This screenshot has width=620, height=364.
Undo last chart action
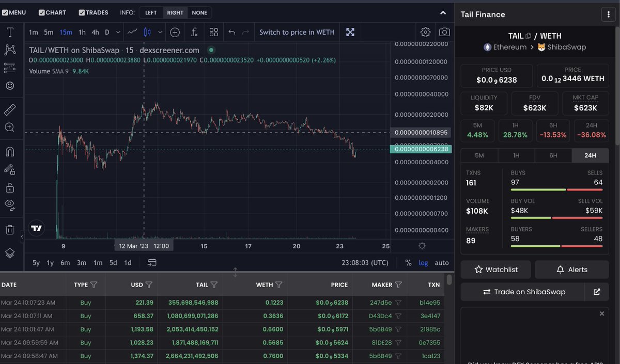(x=232, y=32)
